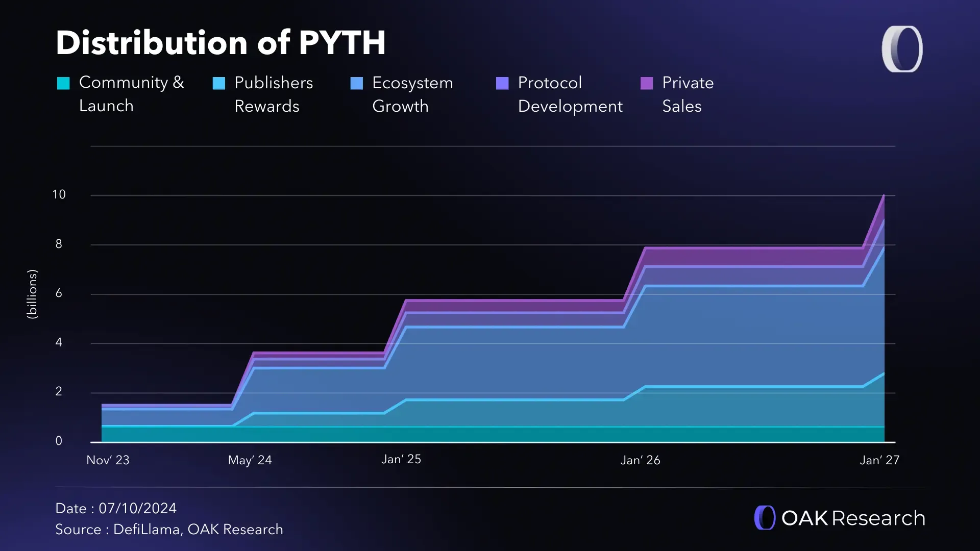Select the May' 24 axis label

coord(250,460)
